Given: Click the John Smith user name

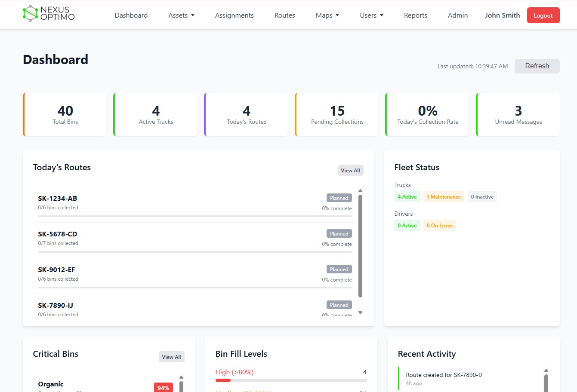Looking at the screenshot, I should pyautogui.click(x=503, y=15).
